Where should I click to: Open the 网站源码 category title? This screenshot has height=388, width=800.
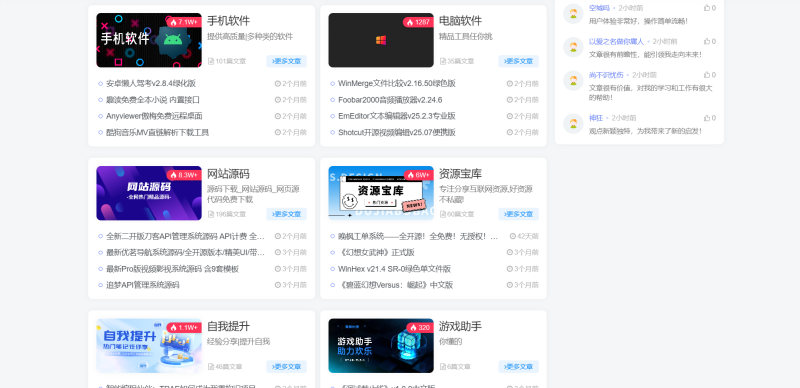[229, 174]
